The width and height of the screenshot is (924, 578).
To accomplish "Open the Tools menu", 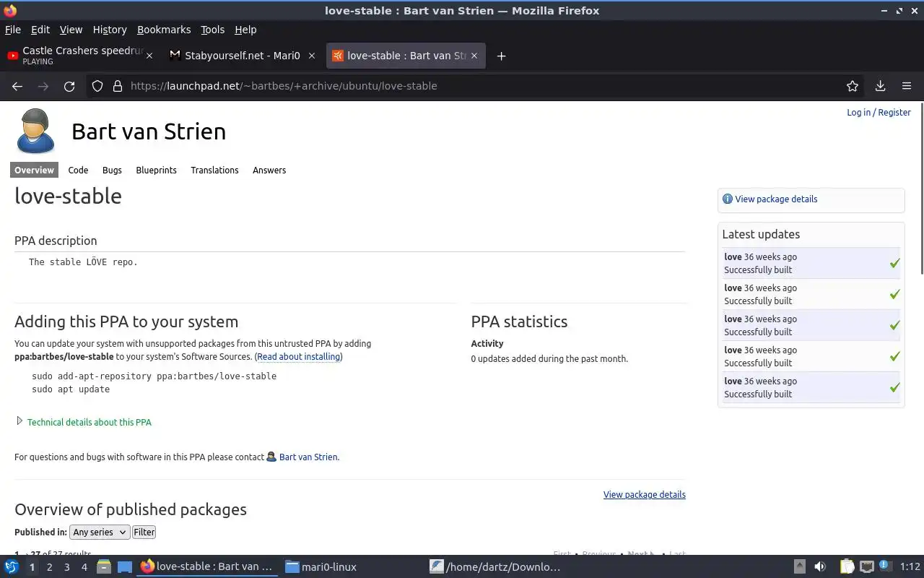I will pyautogui.click(x=213, y=30).
